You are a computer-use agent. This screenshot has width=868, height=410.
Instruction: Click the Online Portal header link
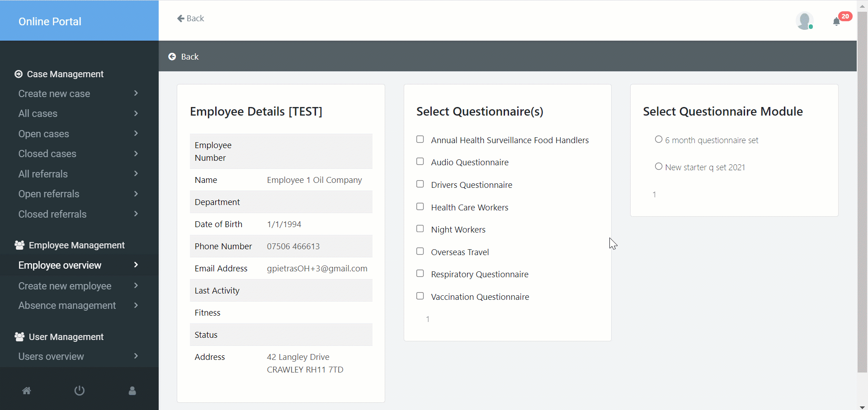[x=50, y=21]
